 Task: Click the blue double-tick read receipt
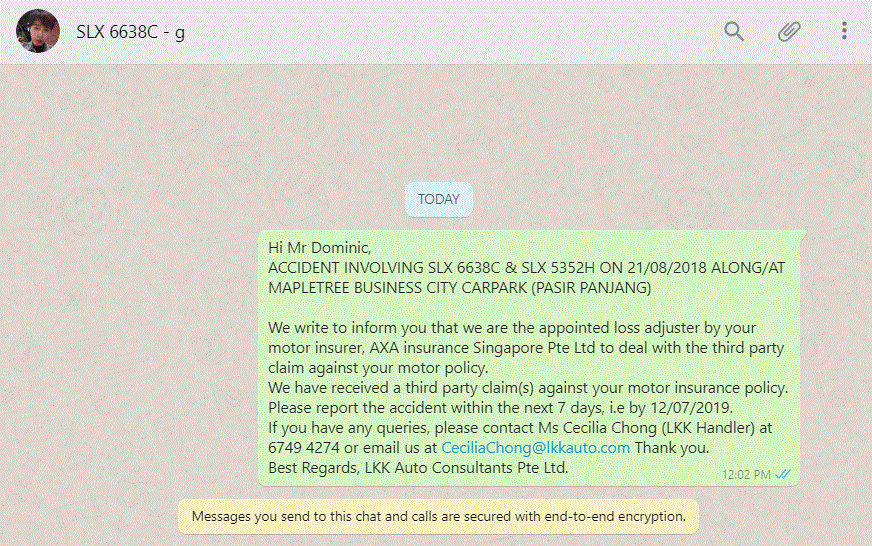tap(784, 474)
